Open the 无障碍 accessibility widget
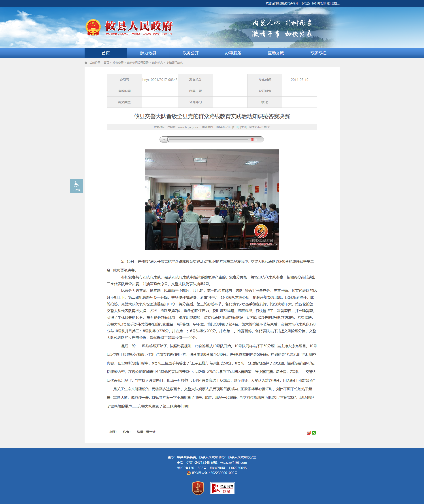 pos(76,186)
